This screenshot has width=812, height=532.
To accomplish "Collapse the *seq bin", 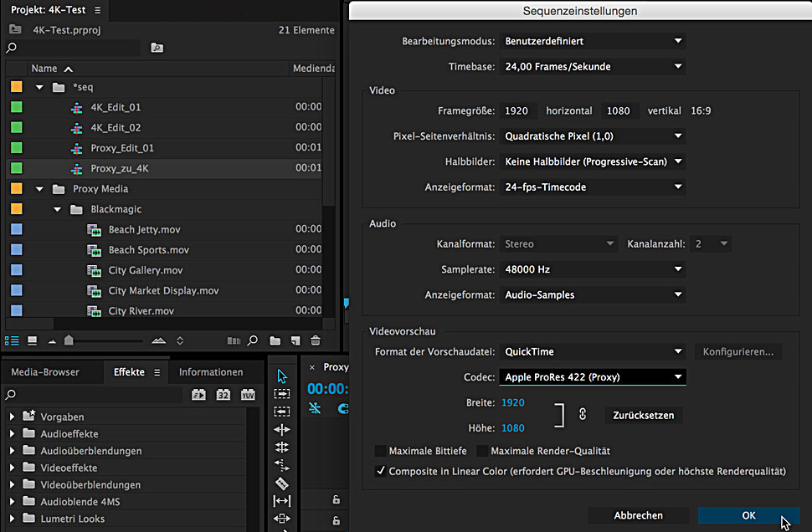I will tap(39, 87).
